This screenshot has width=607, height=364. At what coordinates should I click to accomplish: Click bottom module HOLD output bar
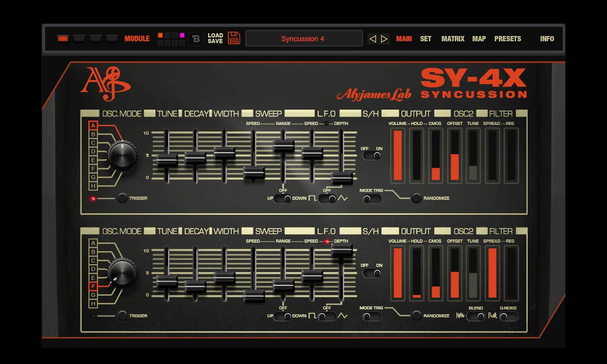[x=417, y=273]
